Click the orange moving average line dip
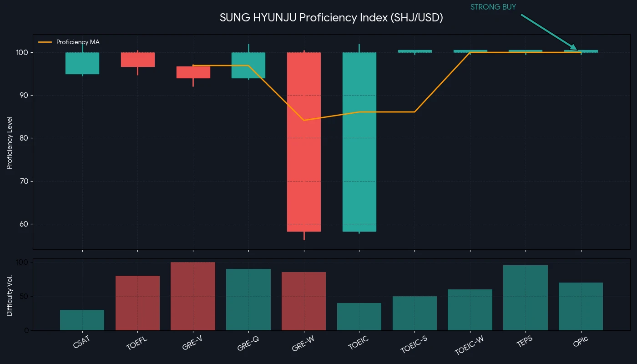 [x=304, y=120]
